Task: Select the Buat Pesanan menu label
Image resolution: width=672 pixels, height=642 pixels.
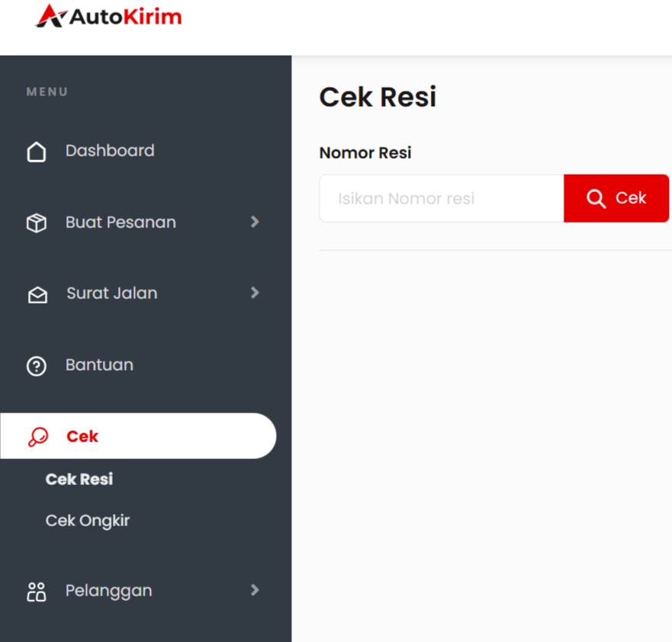Action: 121,223
